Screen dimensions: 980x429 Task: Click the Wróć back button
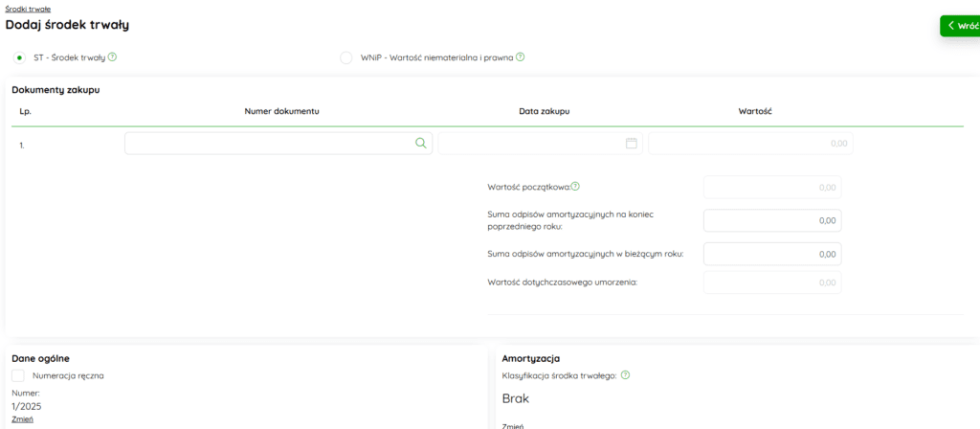tap(960, 26)
